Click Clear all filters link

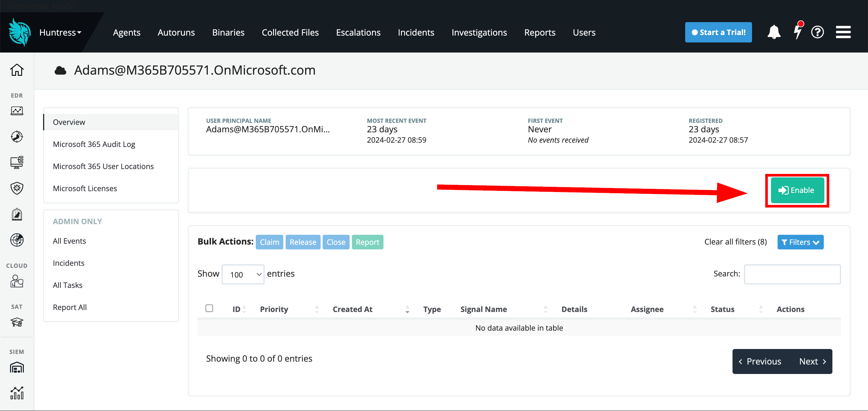[x=735, y=242]
